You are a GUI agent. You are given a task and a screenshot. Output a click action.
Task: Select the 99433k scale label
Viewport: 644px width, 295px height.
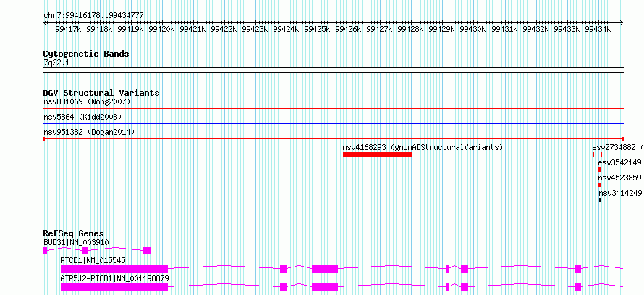(566, 29)
